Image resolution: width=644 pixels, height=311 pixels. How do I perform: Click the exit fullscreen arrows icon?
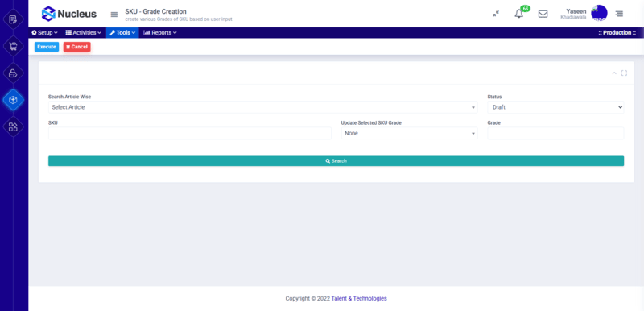[x=496, y=14]
